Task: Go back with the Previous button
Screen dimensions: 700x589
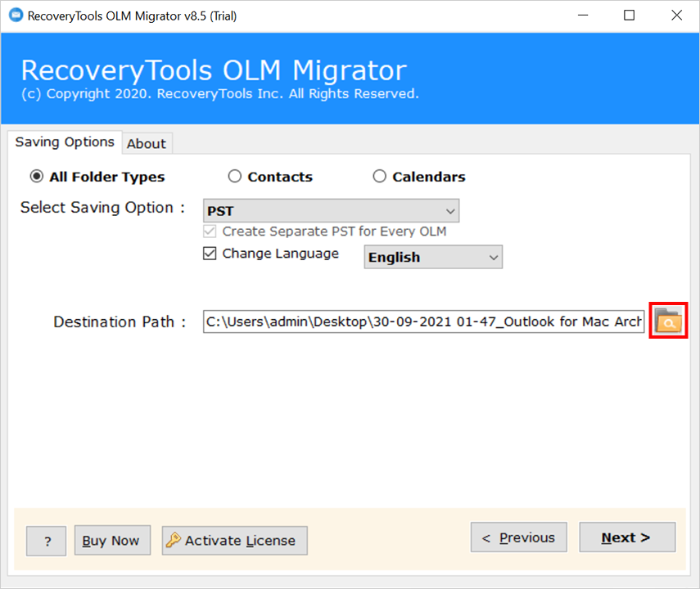Action: point(519,537)
